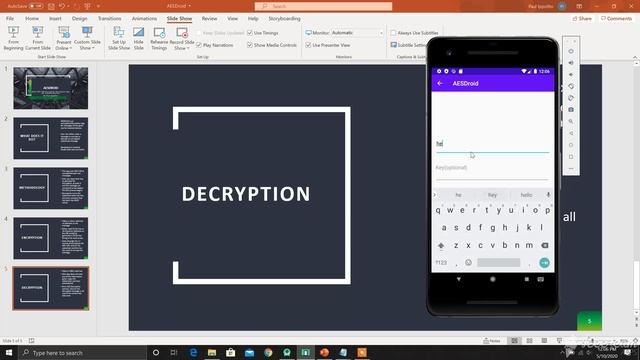Image resolution: width=640 pixels, height=360 pixels.
Task: Open Microsoft Edge from the taskbar
Action: (193, 352)
